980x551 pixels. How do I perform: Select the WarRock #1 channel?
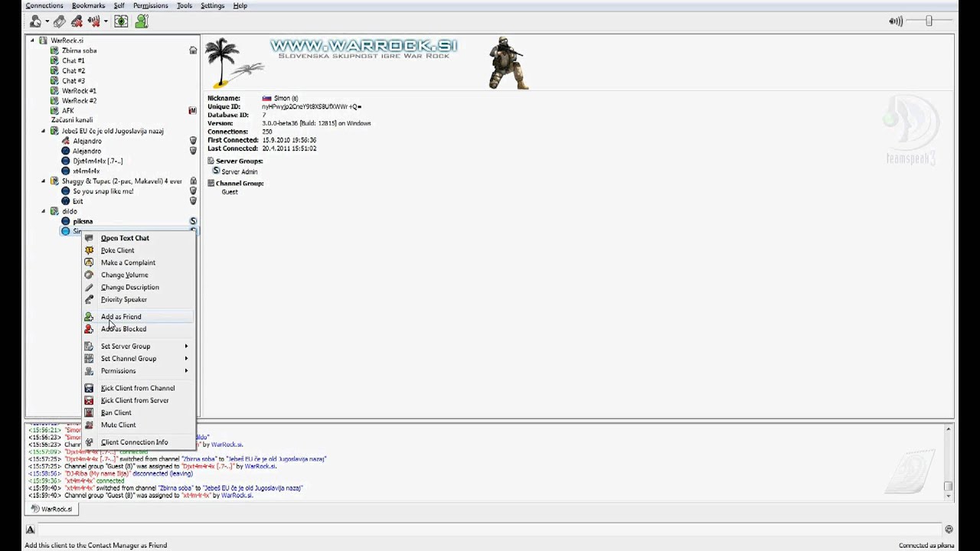[x=79, y=90]
